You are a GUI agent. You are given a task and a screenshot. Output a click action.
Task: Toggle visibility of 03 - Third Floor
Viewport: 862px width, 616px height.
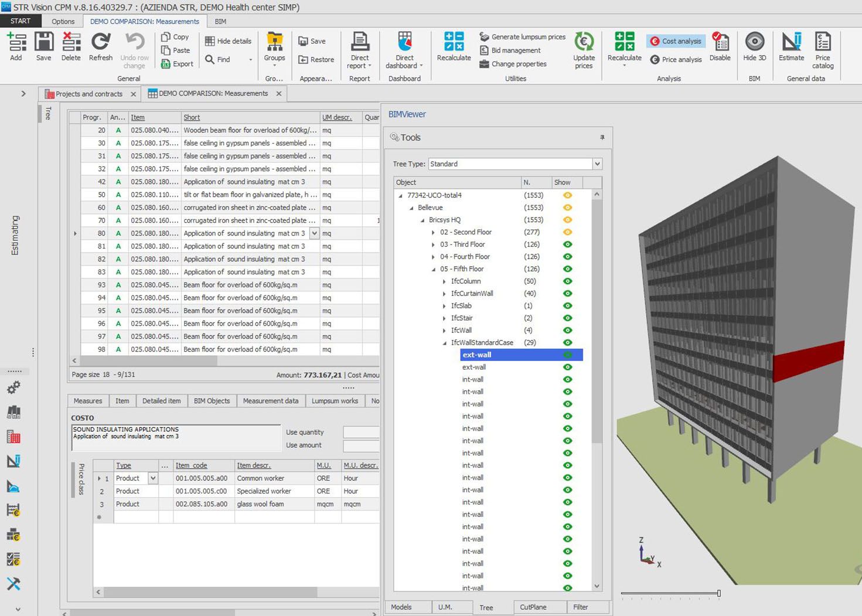click(567, 244)
